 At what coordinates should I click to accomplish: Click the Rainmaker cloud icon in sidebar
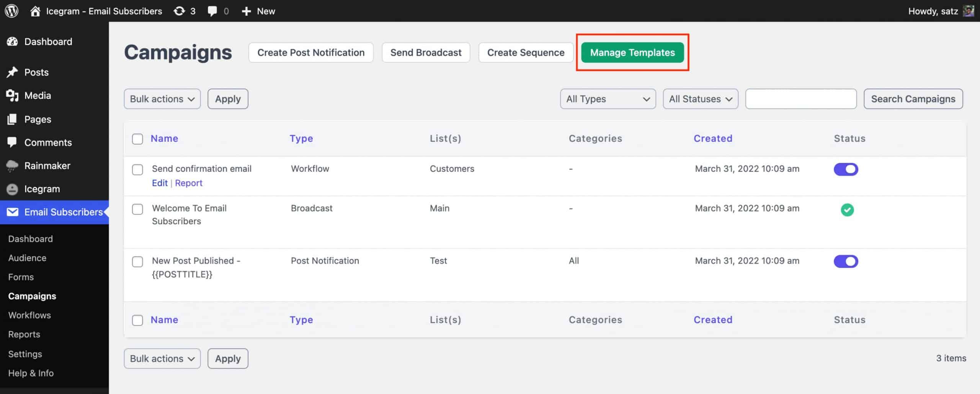(12, 166)
